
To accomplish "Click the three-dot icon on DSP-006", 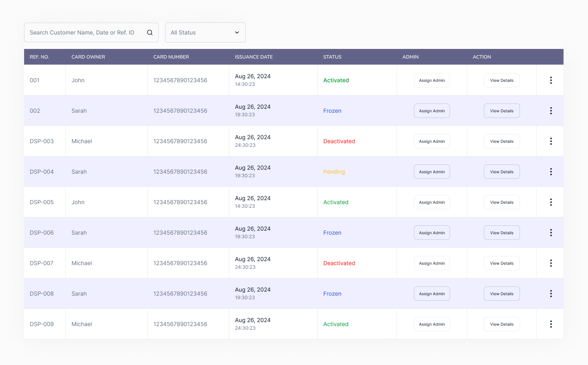I will 551,233.
